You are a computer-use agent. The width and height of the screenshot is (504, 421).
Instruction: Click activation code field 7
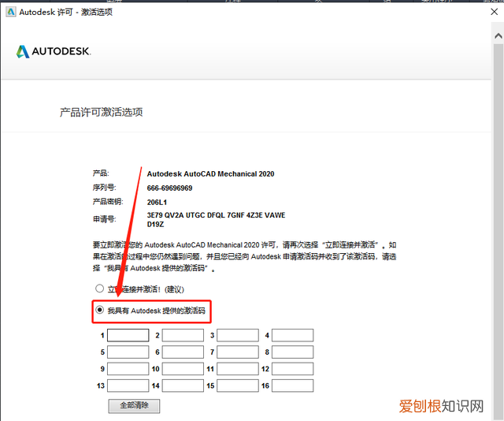pyautogui.click(x=238, y=352)
